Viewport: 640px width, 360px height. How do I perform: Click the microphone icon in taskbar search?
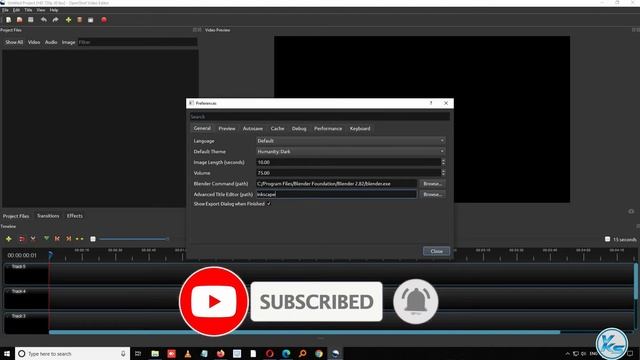pos(123,353)
